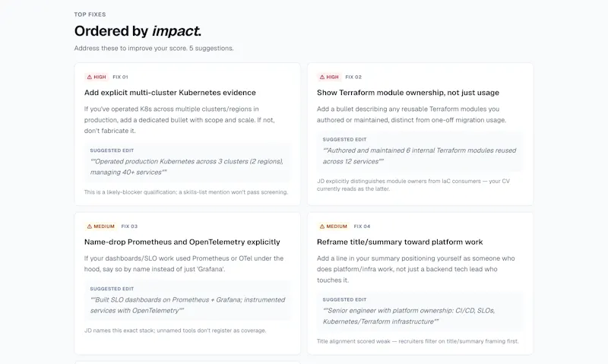Open 'Name-drop Prometheus and OpenTelemetry explicitly' heading
This screenshot has width=608, height=364.
tap(182, 242)
